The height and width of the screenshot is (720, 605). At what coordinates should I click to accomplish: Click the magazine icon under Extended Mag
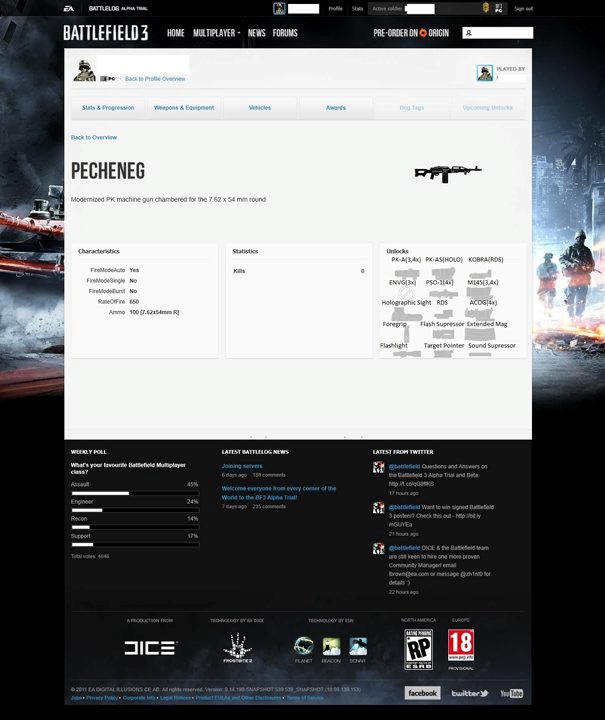coord(480,334)
